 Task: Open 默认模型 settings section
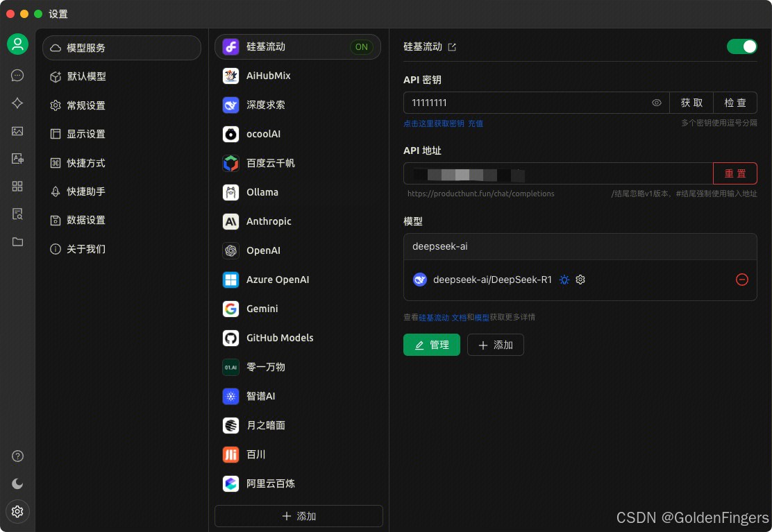(121, 76)
